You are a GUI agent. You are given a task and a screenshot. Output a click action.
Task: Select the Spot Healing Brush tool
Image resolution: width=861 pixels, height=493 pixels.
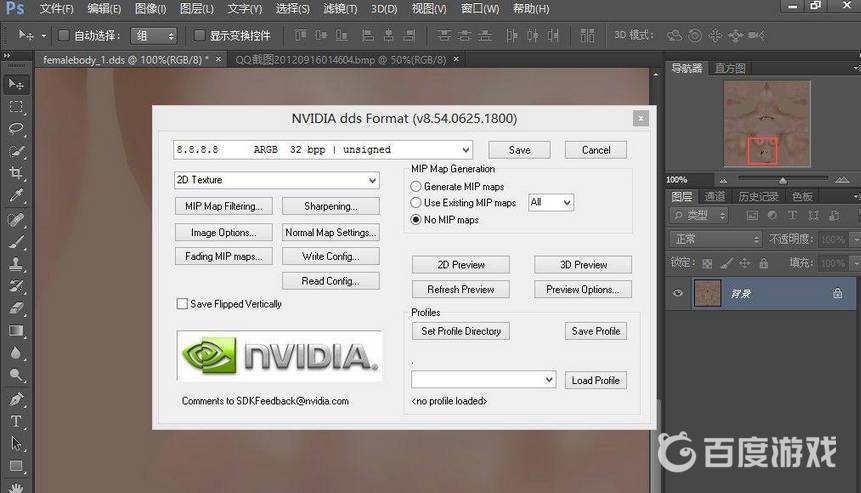[16, 220]
